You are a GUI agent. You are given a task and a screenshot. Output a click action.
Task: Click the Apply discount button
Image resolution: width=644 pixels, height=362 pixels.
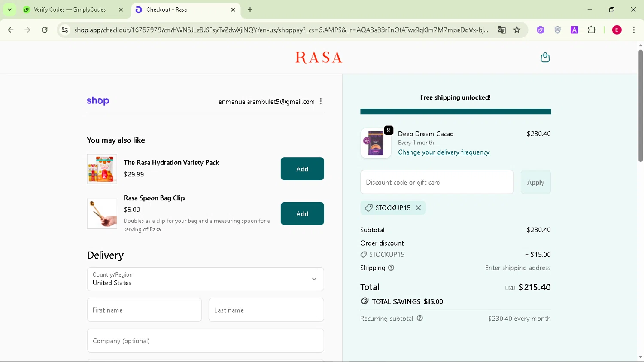pyautogui.click(x=535, y=182)
